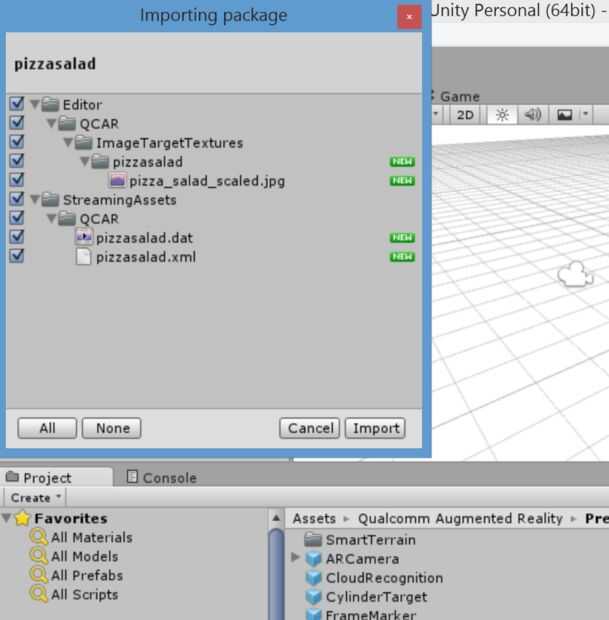The image size is (609, 620).
Task: Toggle scene audio speaker icon
Action: coord(533,115)
